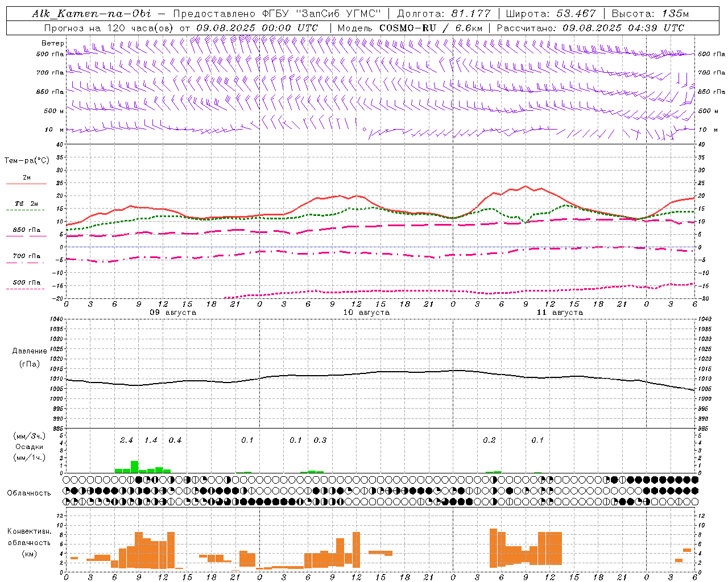
Task: Click the 2м temperature legend entry
Action: pyautogui.click(x=27, y=177)
